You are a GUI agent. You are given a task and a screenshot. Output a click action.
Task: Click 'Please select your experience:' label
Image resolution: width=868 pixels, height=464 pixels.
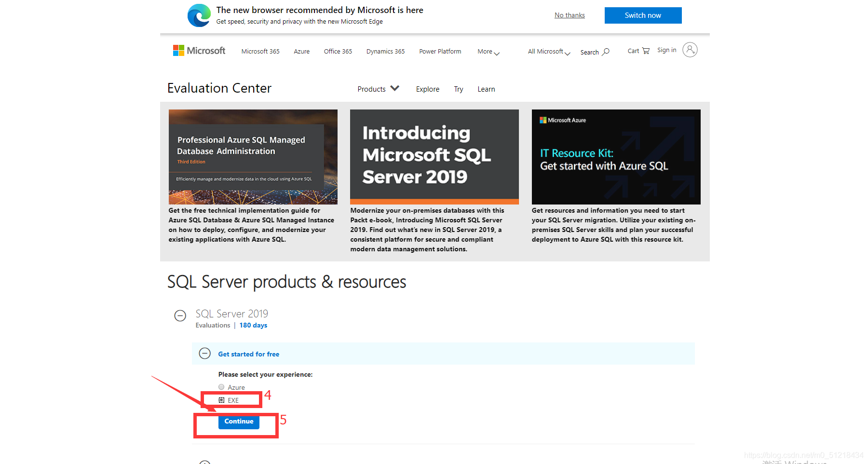point(265,374)
